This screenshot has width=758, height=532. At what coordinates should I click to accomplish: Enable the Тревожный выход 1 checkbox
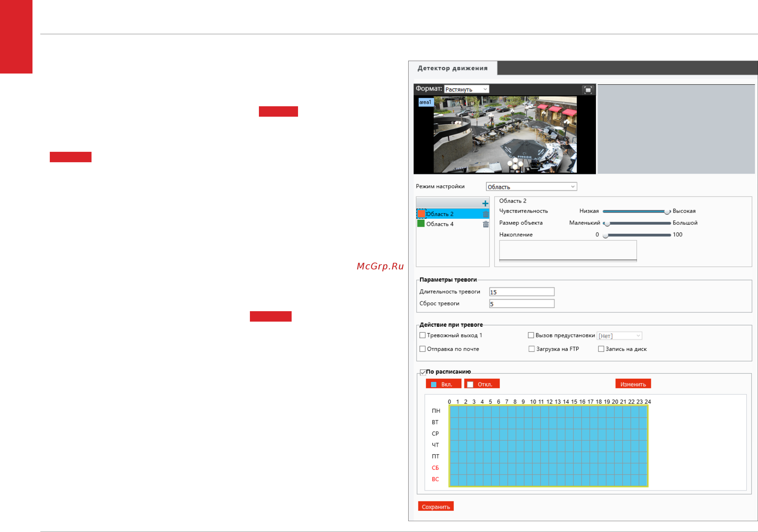[x=422, y=335]
